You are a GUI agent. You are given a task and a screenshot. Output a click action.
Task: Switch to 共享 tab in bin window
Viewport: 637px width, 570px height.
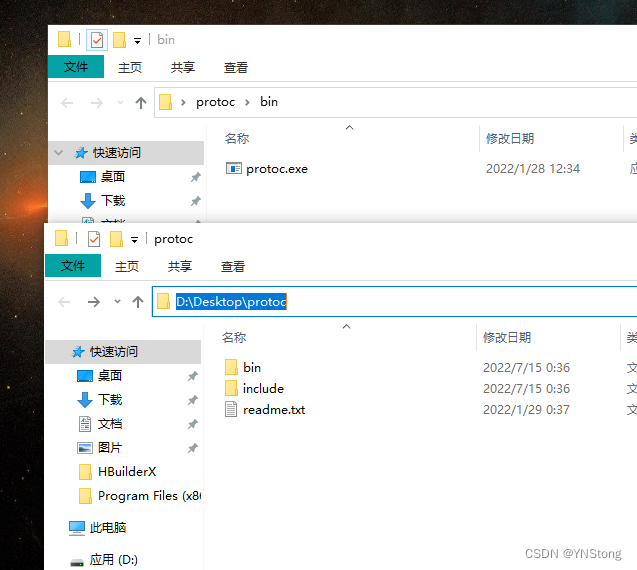183,67
